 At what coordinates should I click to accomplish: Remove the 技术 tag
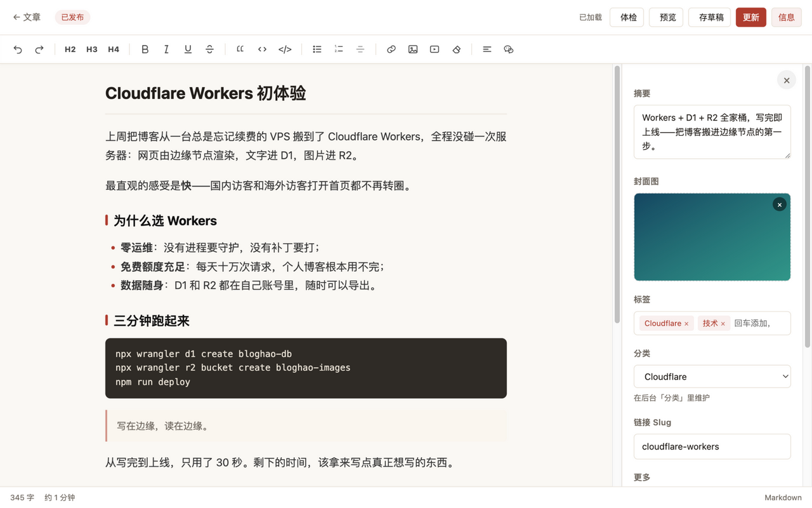(723, 324)
